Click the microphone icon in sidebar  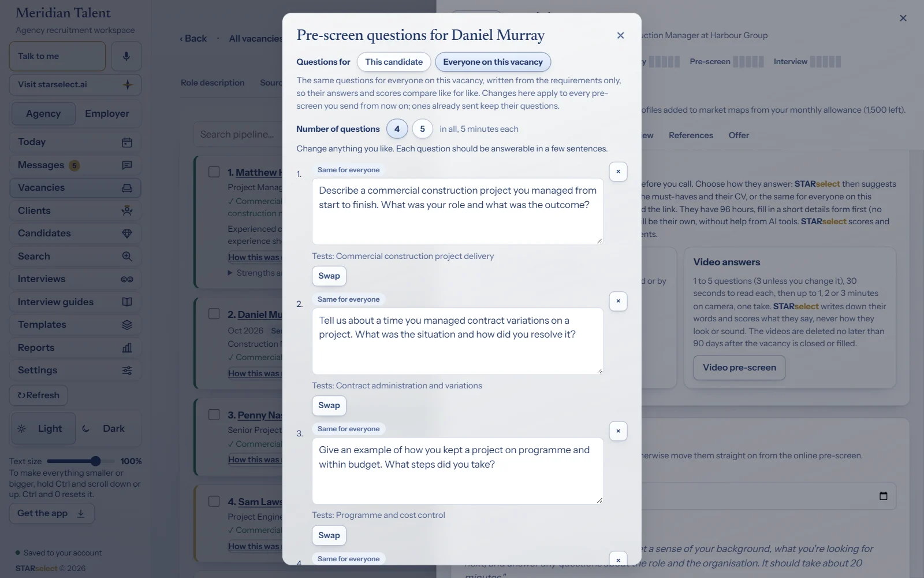point(126,56)
